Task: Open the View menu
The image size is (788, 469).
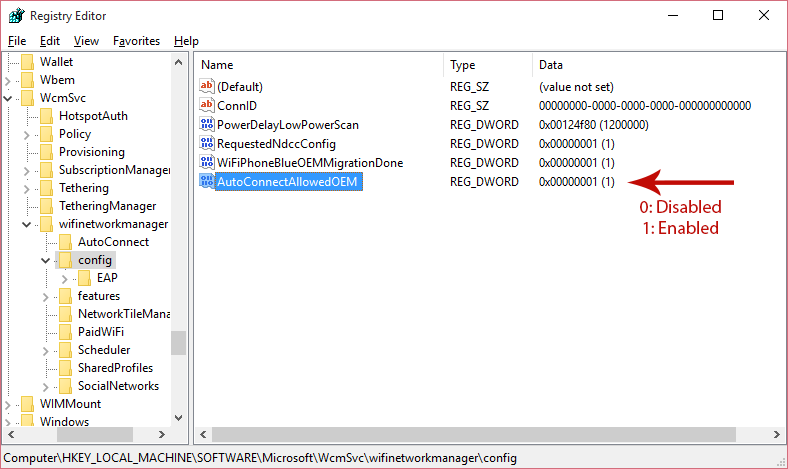Action: [86, 41]
